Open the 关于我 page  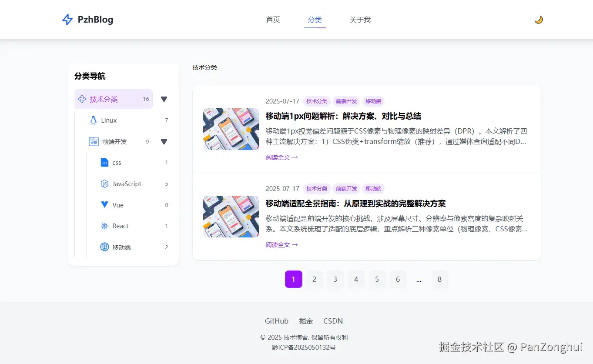[x=360, y=20]
